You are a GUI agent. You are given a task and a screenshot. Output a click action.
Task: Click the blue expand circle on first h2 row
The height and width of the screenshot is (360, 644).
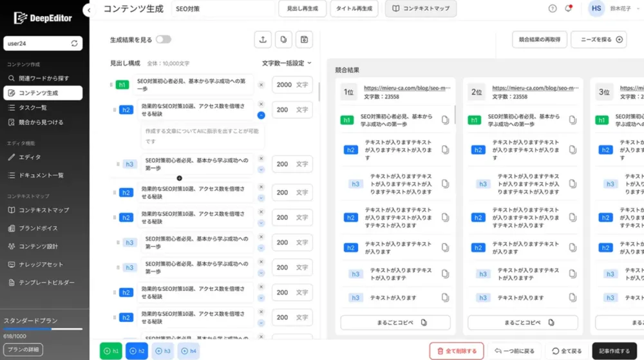click(x=261, y=115)
